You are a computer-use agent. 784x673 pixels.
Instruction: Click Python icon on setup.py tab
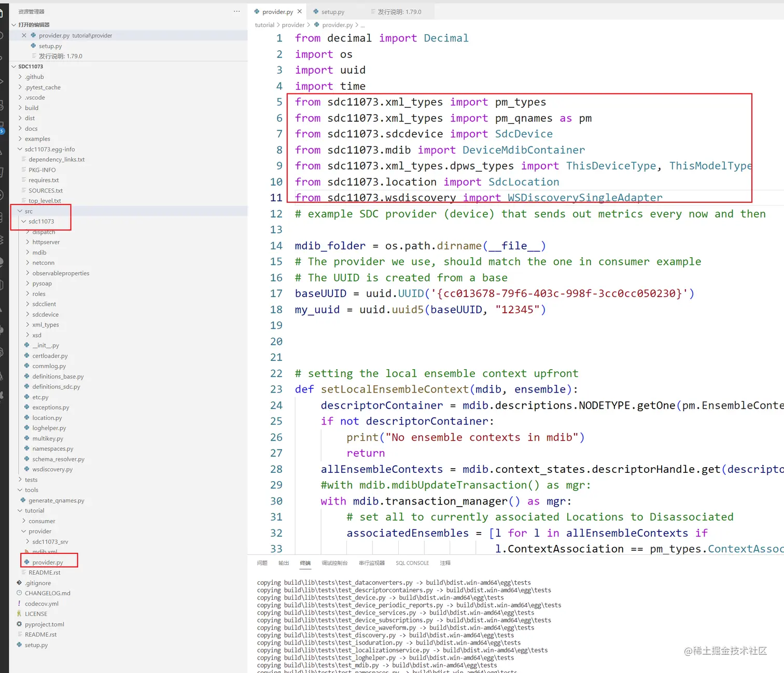pyautogui.click(x=316, y=11)
